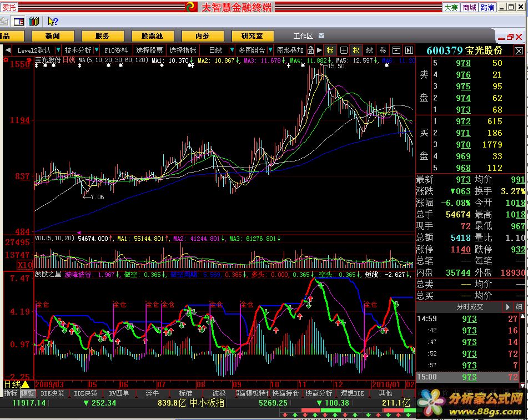Image resolution: width=528 pixels, height=420 pixels.
Task: Click 选择股票
Action: [149, 50]
